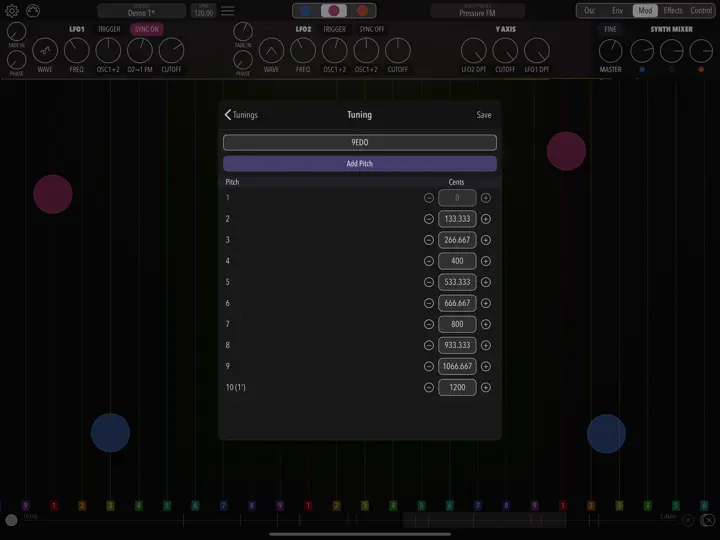Switch to the Mod tab

coord(645,11)
